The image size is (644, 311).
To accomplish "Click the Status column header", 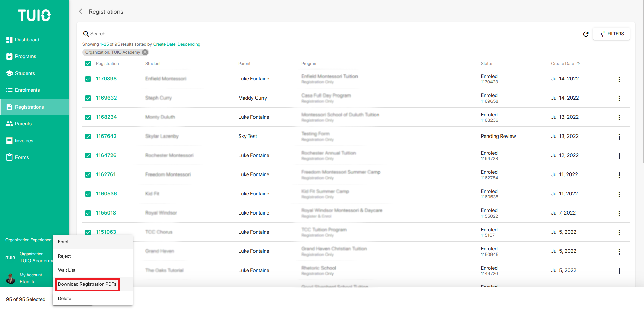I will (x=487, y=63).
